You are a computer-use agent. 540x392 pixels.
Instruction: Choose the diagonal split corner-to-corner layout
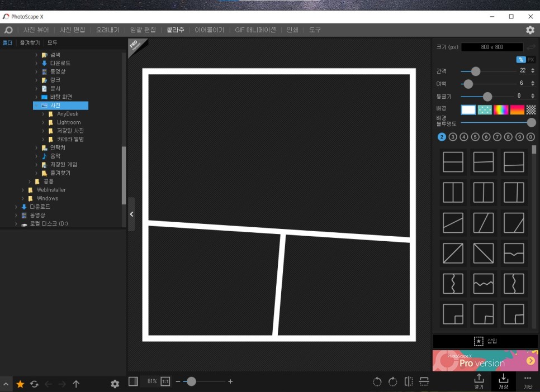click(453, 253)
